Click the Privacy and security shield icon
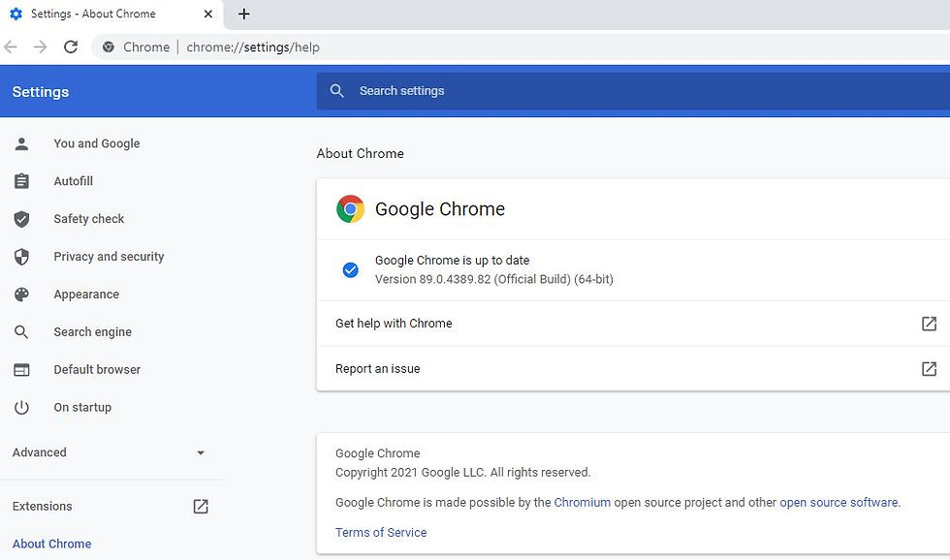The width and height of the screenshot is (950, 560). coord(21,257)
